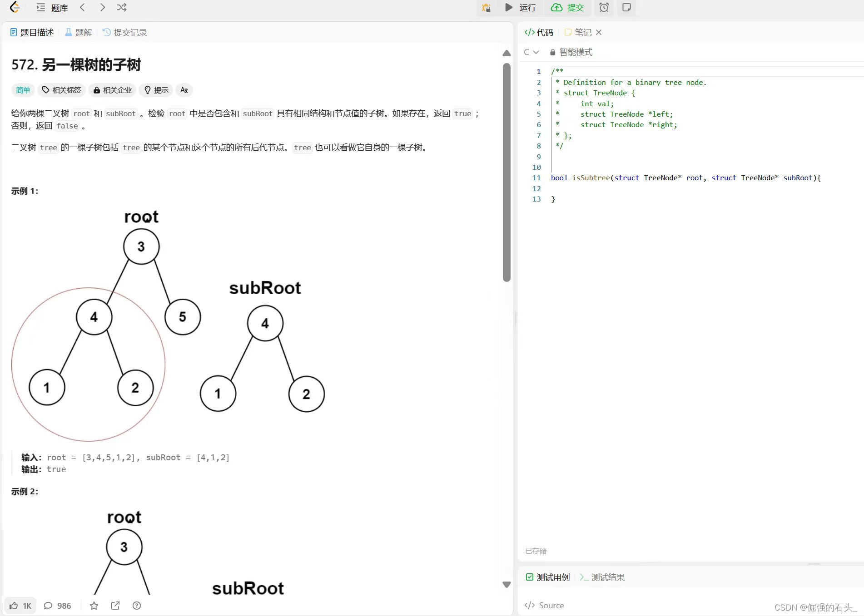Open 测试结果 test results tab

(x=602, y=577)
